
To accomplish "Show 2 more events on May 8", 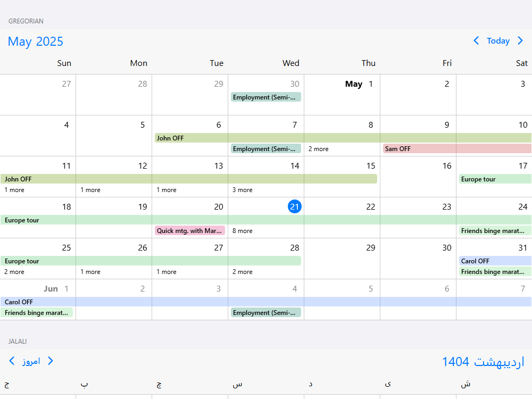I will pyautogui.click(x=318, y=149).
